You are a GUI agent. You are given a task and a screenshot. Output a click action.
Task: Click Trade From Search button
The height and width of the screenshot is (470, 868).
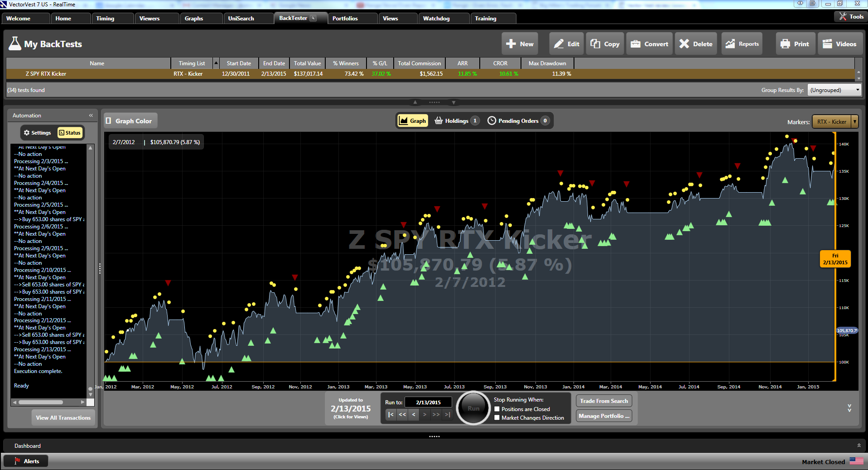point(604,401)
